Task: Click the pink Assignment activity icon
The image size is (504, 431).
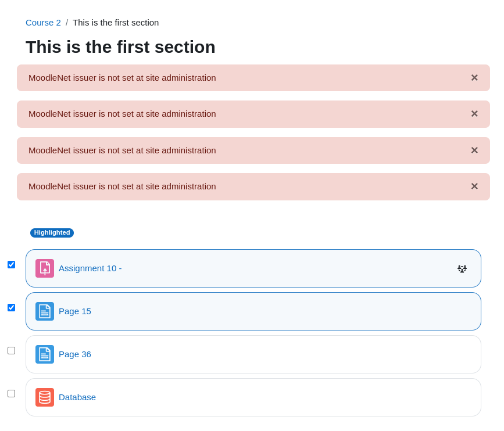Action: tap(45, 268)
